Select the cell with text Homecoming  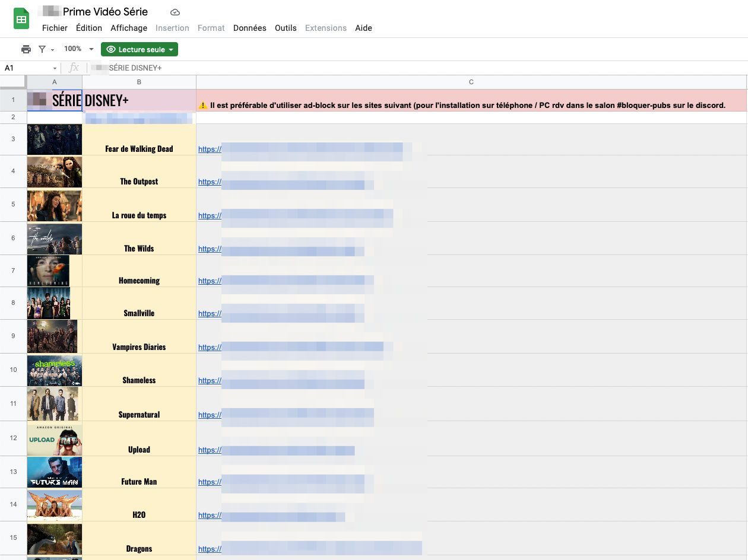click(x=139, y=271)
